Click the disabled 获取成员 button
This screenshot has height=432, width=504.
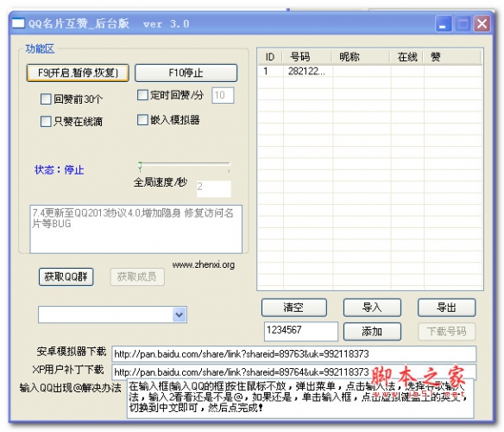[137, 276]
